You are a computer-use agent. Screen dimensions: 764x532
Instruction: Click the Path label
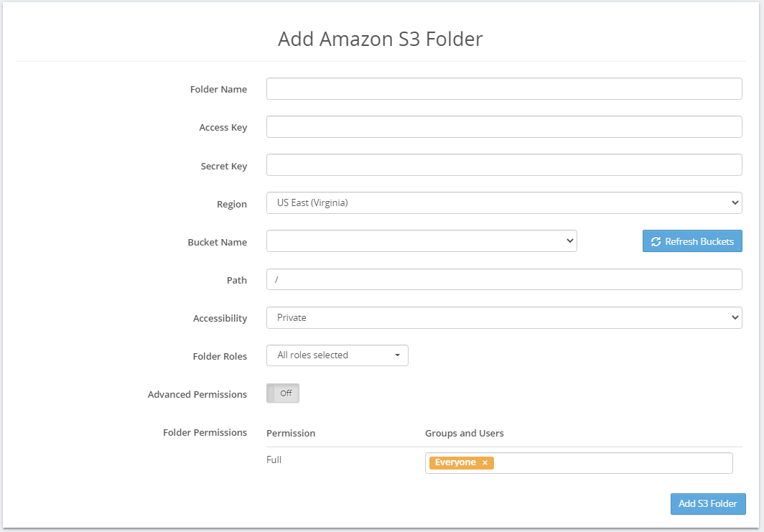pyautogui.click(x=237, y=280)
